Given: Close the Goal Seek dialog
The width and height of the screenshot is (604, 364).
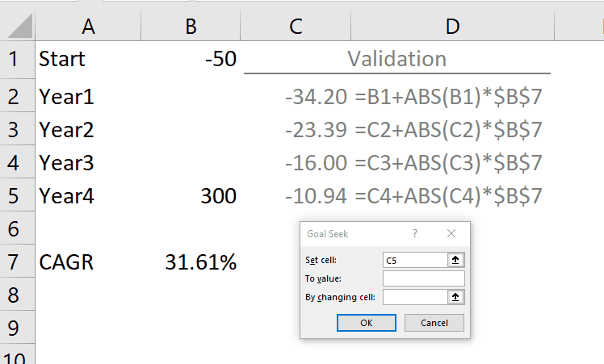Looking at the screenshot, I should (x=451, y=234).
